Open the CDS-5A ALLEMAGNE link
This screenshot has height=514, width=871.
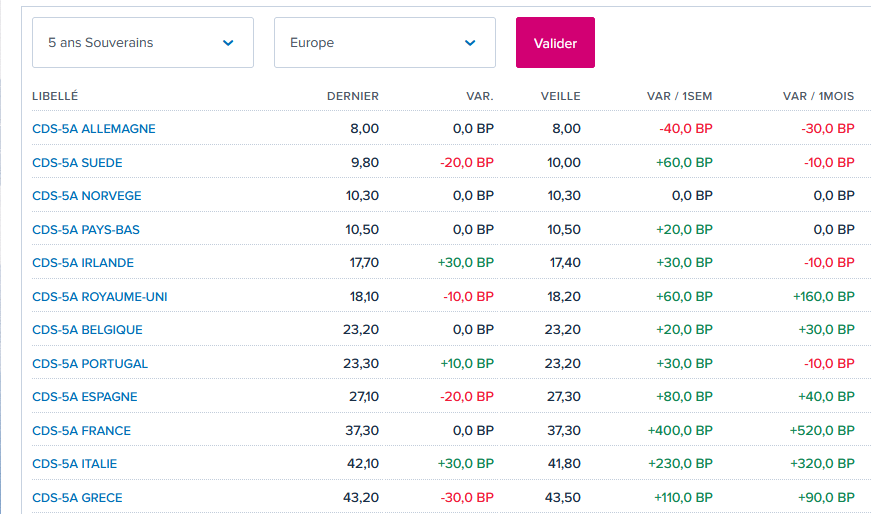click(x=94, y=129)
